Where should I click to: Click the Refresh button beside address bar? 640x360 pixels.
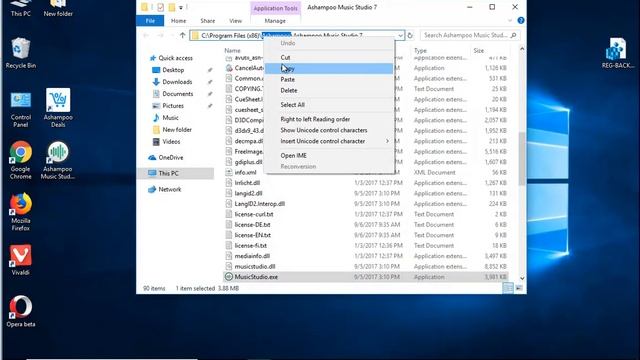tap(410, 36)
